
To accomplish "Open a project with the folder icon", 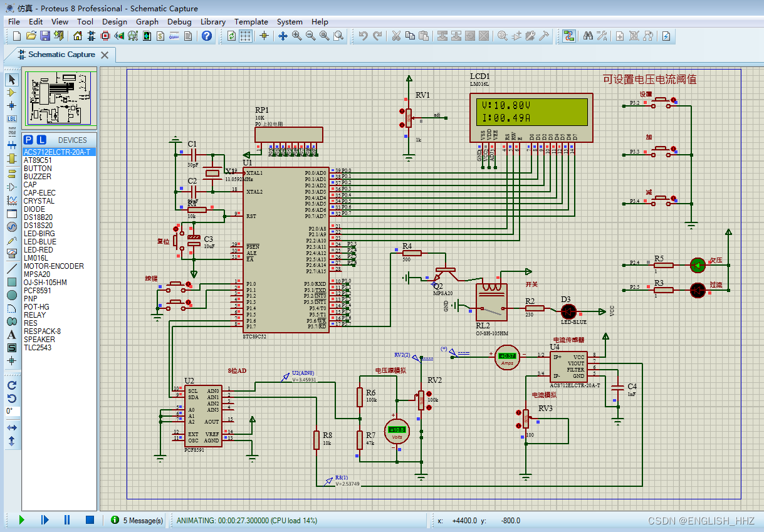I will (x=31, y=36).
